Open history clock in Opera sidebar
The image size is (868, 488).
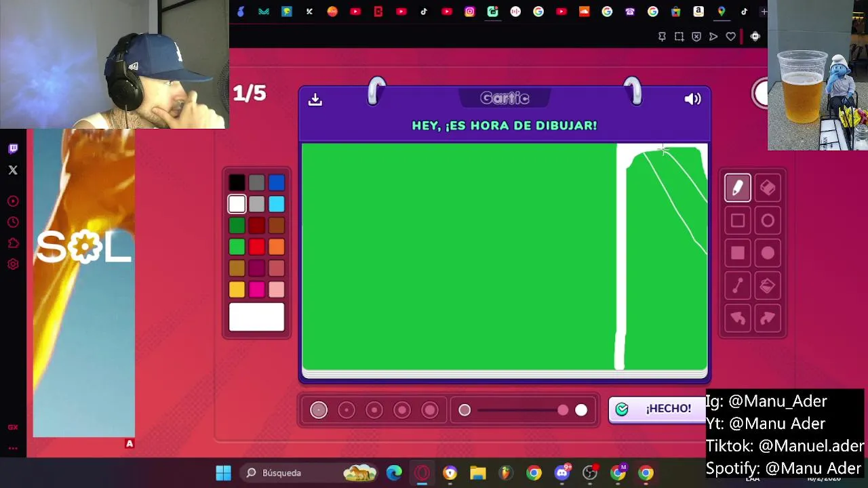coord(13,222)
